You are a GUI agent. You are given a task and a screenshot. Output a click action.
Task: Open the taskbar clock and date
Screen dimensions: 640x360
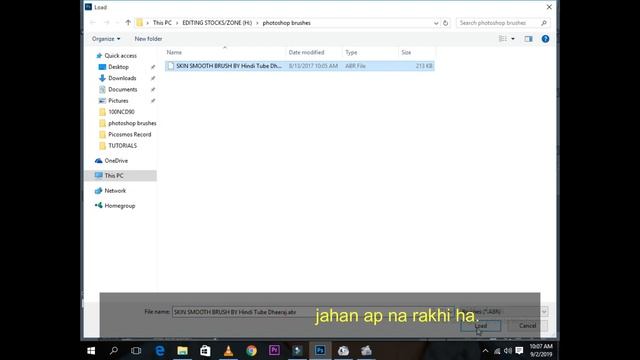click(541, 351)
